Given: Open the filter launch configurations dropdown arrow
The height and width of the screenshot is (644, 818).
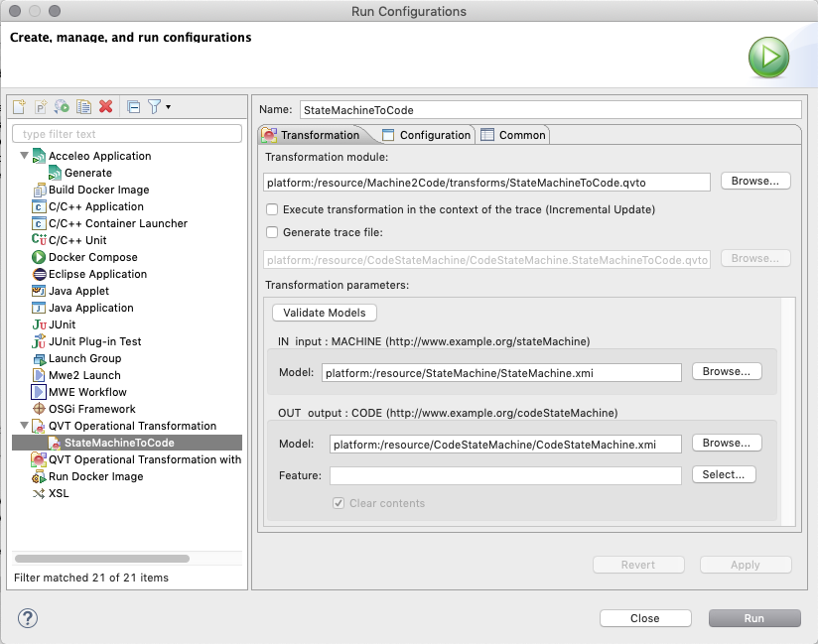Looking at the screenshot, I should coord(168,107).
